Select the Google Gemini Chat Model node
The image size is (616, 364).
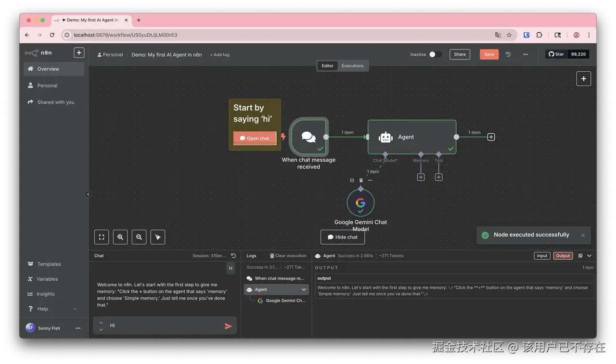tap(360, 203)
